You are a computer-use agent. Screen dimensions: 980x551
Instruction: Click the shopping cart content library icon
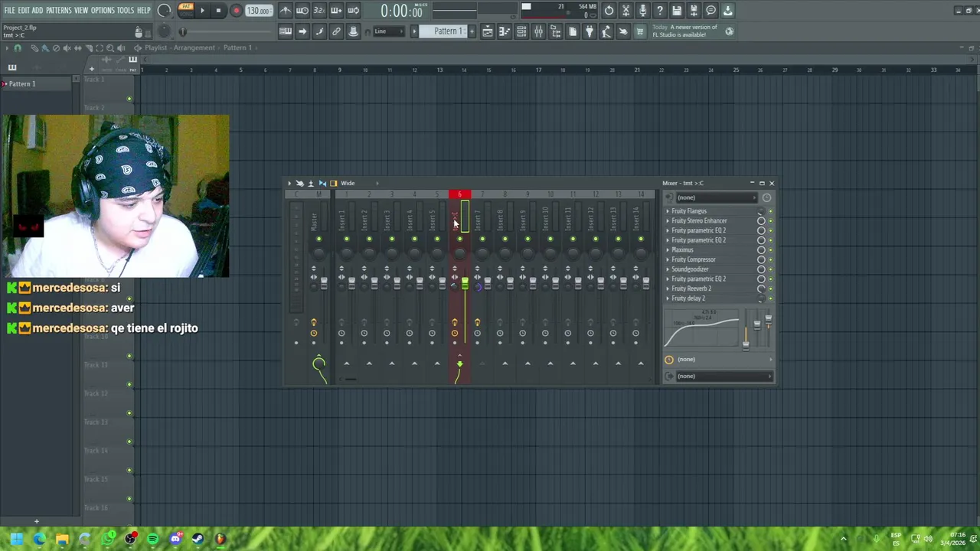(x=639, y=31)
